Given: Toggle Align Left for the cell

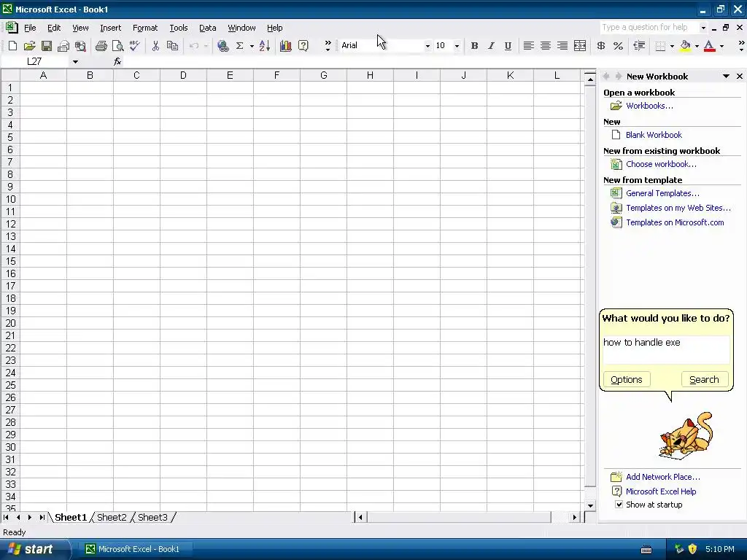Looking at the screenshot, I should (528, 46).
